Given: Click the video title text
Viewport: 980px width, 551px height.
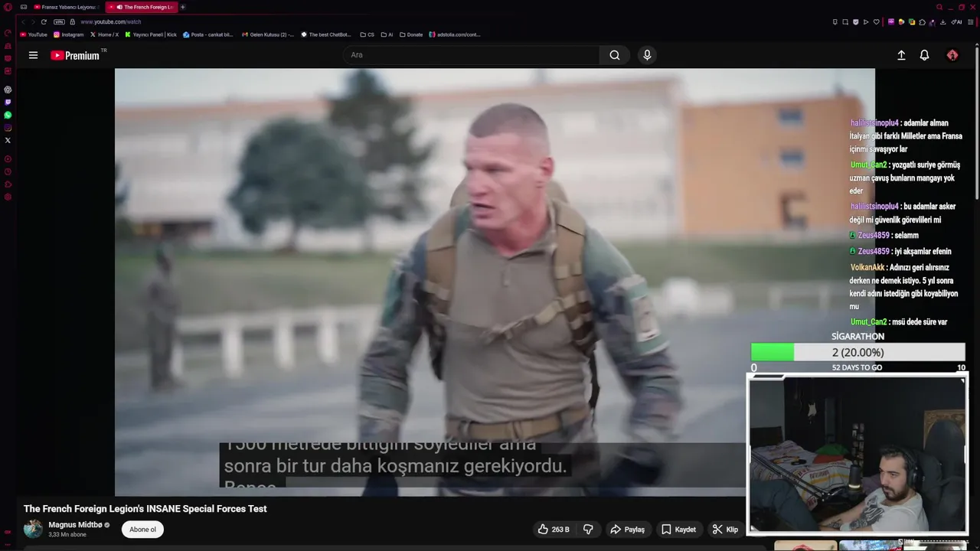Looking at the screenshot, I should tap(145, 509).
